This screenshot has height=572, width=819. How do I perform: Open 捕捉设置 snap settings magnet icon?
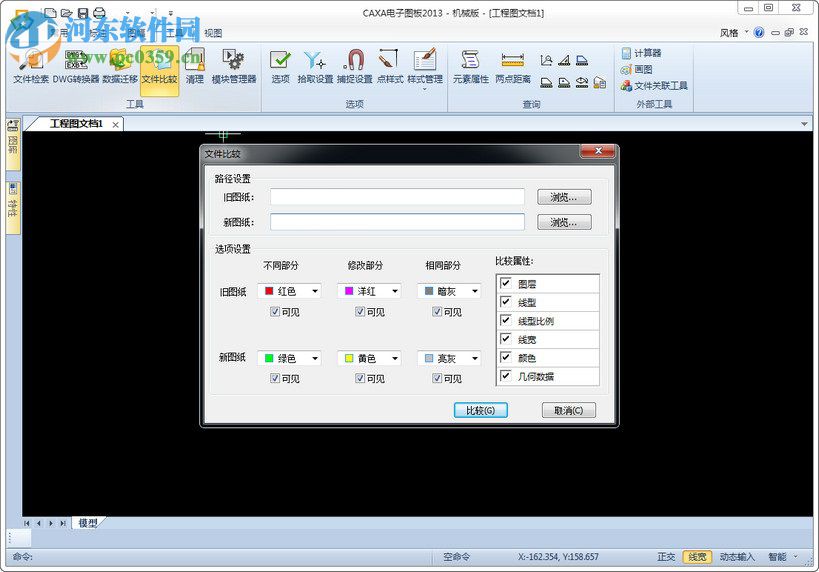tap(355, 66)
